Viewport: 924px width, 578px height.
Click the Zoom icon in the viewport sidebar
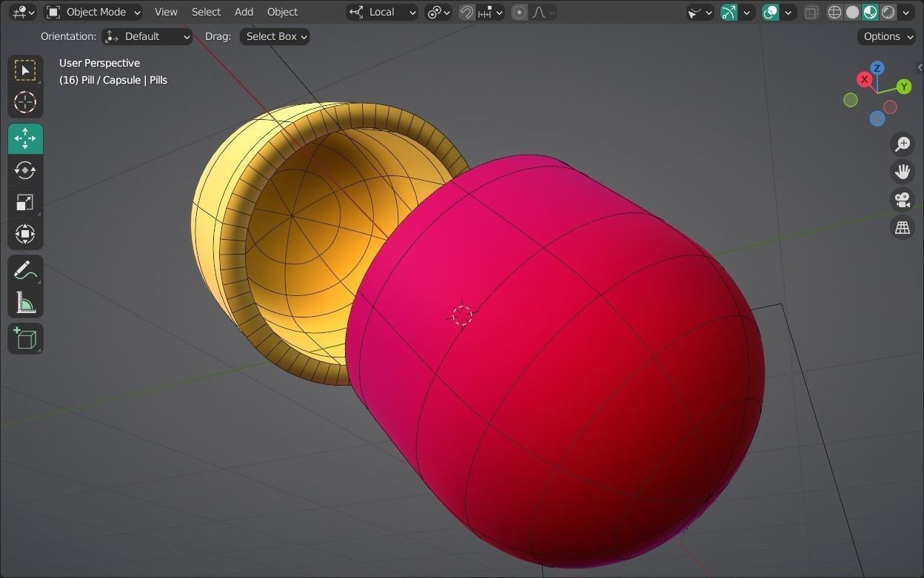point(903,144)
